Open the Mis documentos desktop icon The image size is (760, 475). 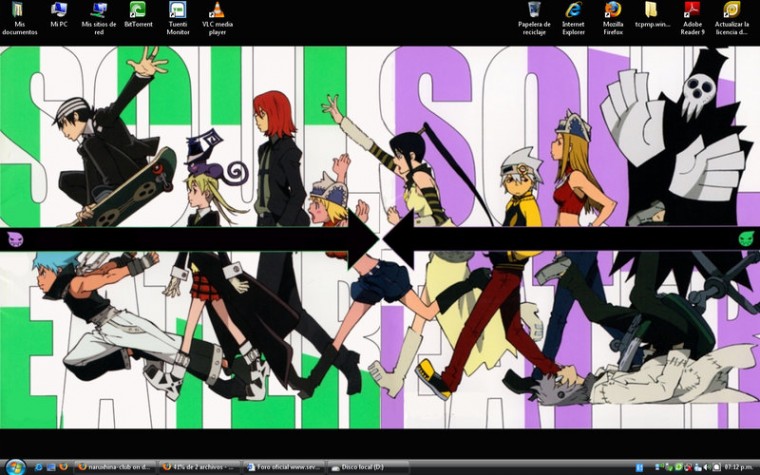[x=19, y=19]
